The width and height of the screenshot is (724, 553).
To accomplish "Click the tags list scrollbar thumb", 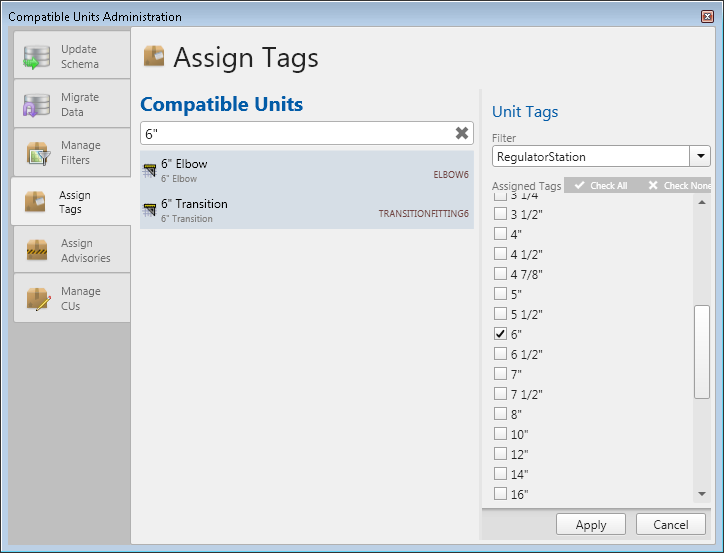I will pos(702,352).
